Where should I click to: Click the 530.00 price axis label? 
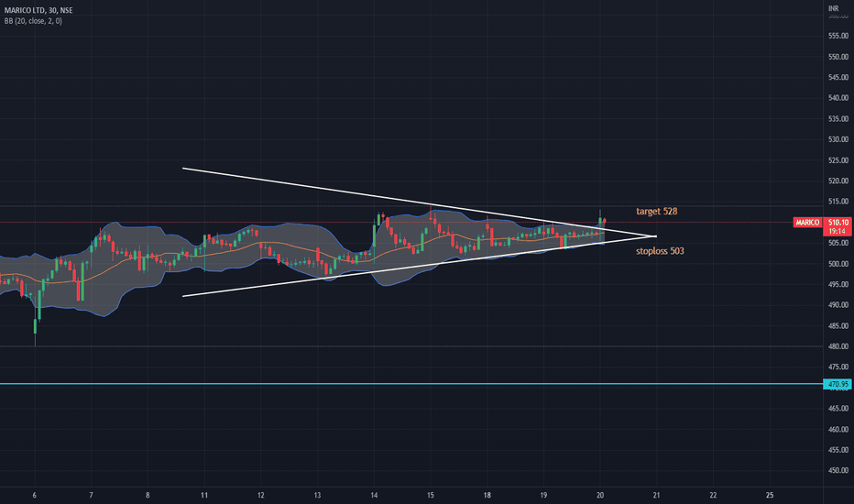(838, 139)
